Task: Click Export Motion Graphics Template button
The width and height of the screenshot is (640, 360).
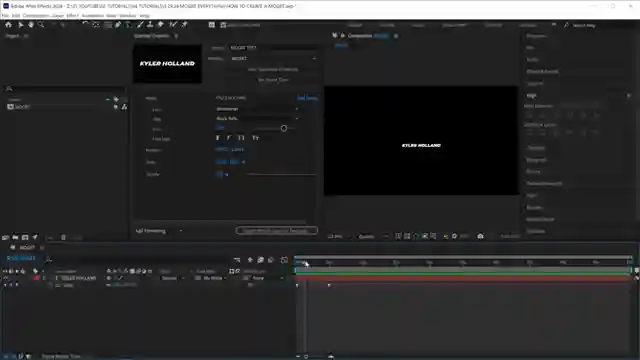Action: [x=276, y=231]
